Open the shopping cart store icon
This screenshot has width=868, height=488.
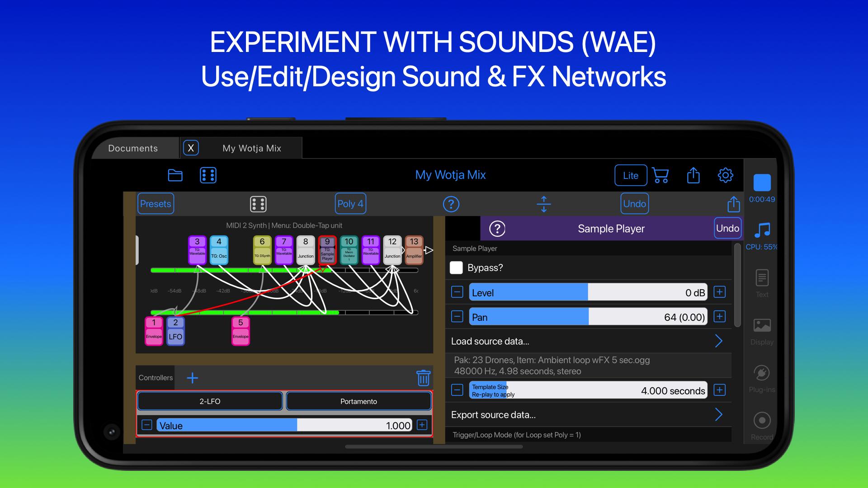[660, 175]
